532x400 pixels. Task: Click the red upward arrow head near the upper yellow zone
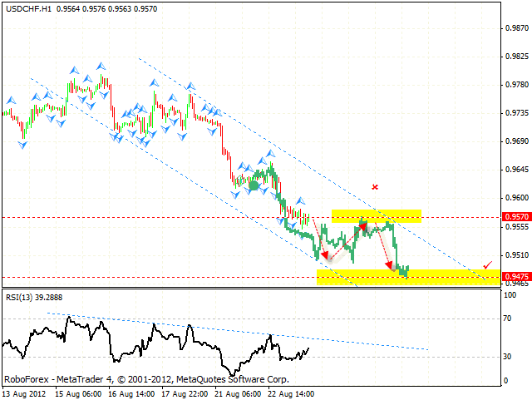click(x=363, y=225)
